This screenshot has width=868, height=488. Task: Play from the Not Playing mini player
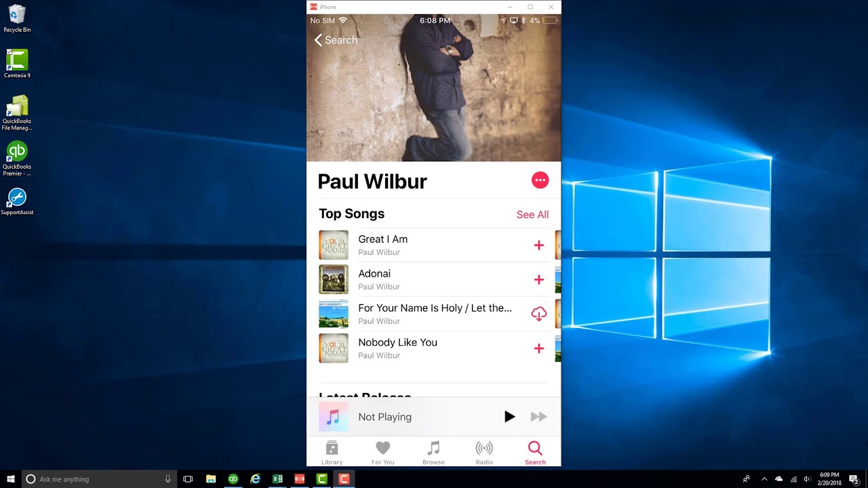(509, 417)
